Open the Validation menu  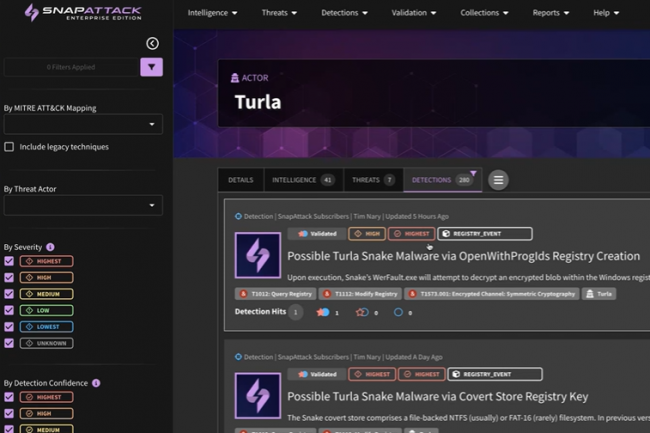click(x=415, y=13)
